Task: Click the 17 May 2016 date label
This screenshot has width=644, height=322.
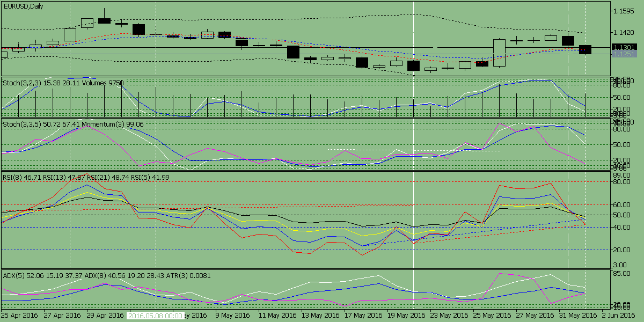Action: pos(363,316)
